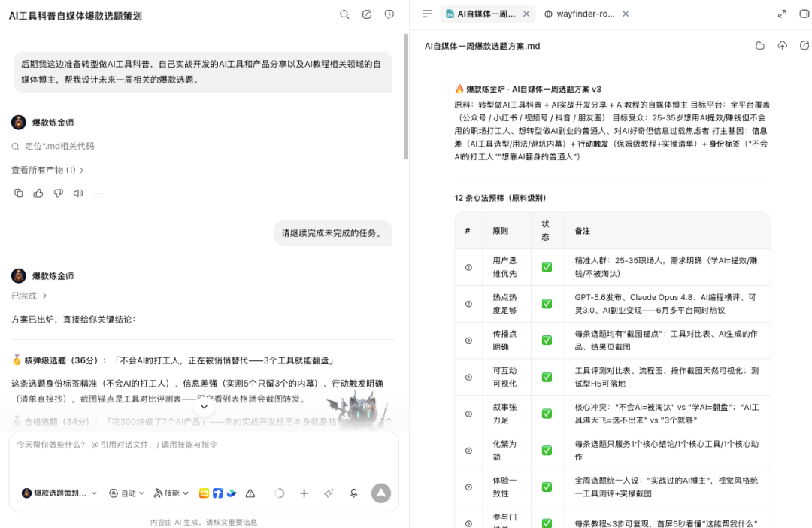Open the 技能 skills dropdown
Viewport: 812px width, 528px height.
tap(171, 493)
